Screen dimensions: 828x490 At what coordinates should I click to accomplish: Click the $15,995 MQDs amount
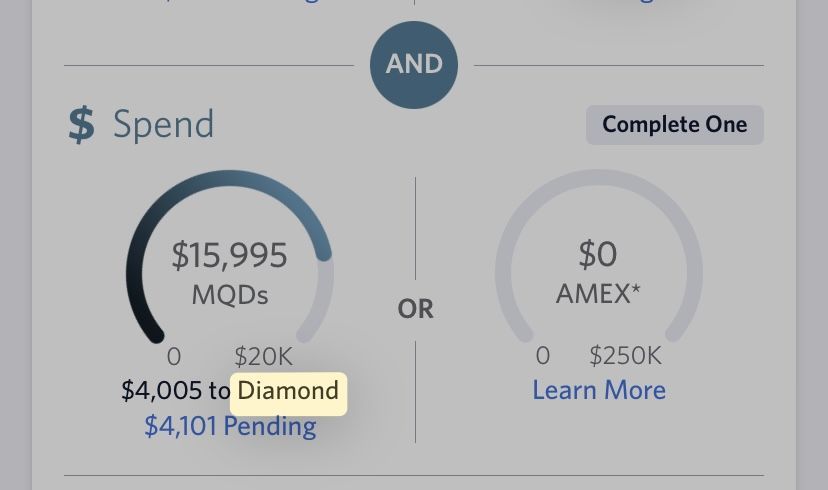tap(229, 256)
